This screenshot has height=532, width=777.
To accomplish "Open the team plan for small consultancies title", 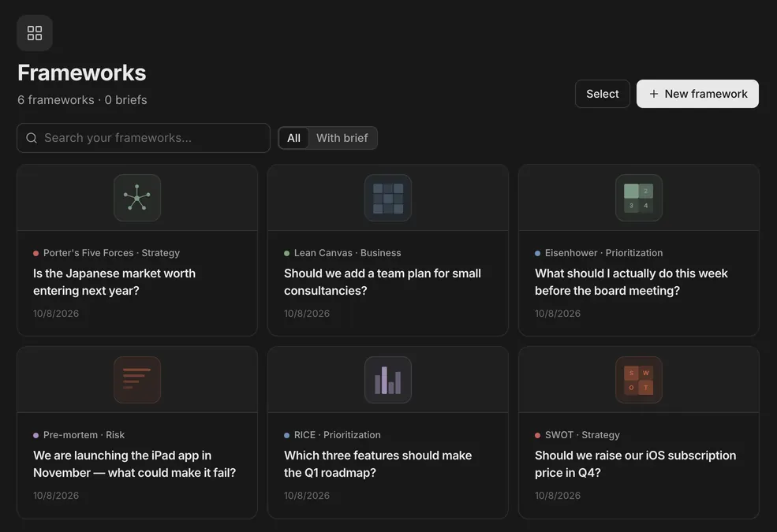I will [x=383, y=282].
